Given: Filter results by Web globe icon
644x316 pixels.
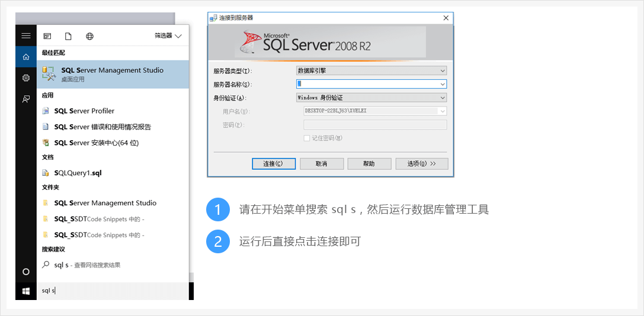Looking at the screenshot, I should (89, 36).
